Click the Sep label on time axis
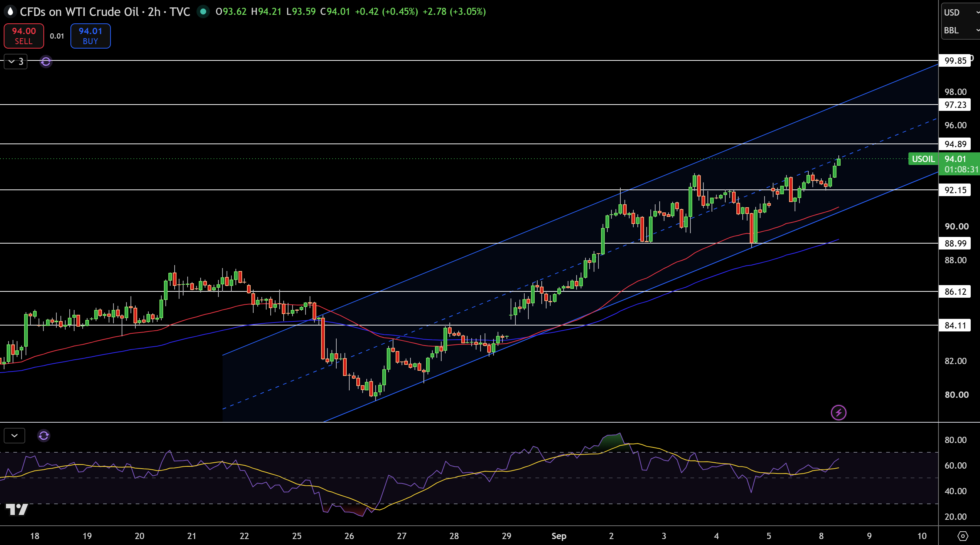The image size is (980, 545). [x=559, y=536]
